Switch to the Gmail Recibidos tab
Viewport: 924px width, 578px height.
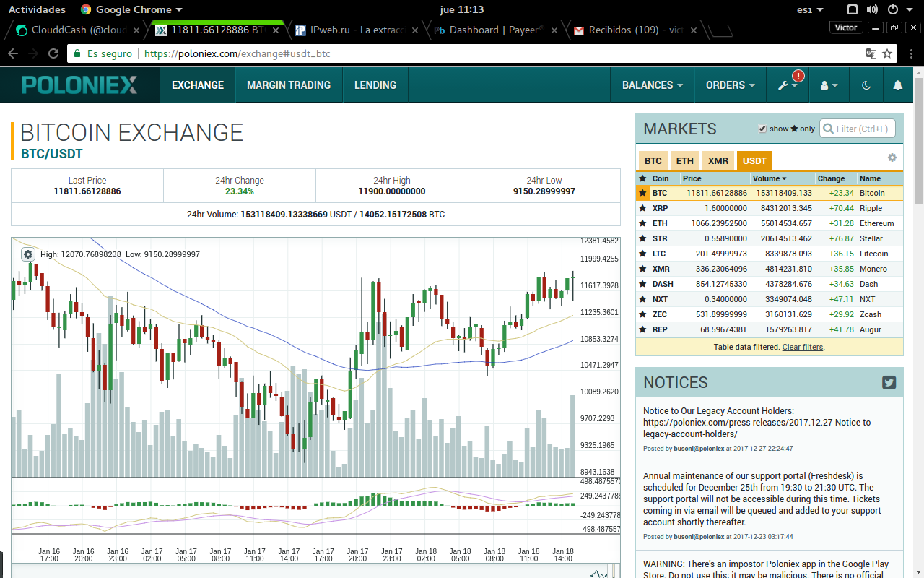[x=634, y=30]
